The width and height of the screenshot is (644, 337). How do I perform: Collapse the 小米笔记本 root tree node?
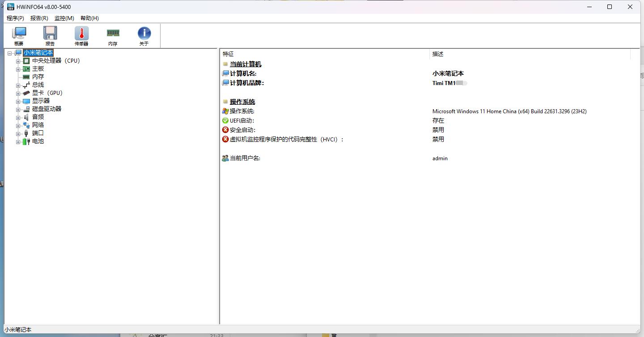[x=10, y=53]
